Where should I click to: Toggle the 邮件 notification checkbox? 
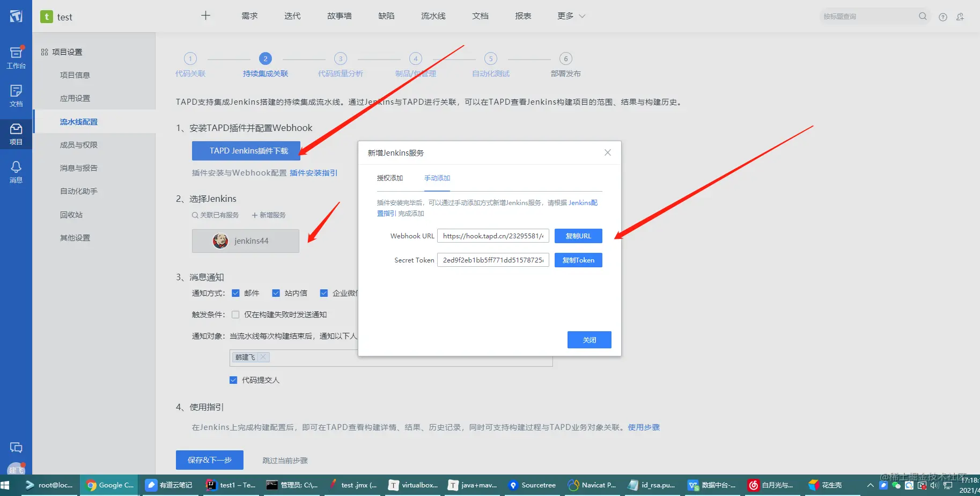click(x=235, y=293)
